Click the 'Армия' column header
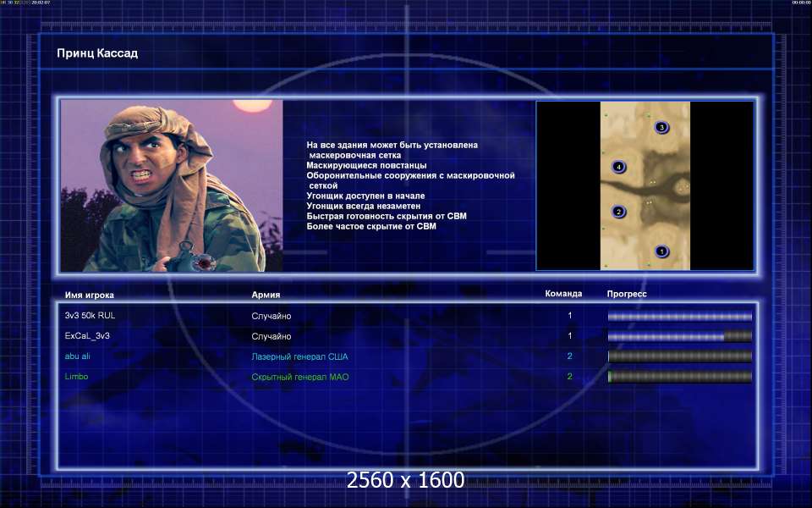The image size is (812, 508). [x=266, y=295]
